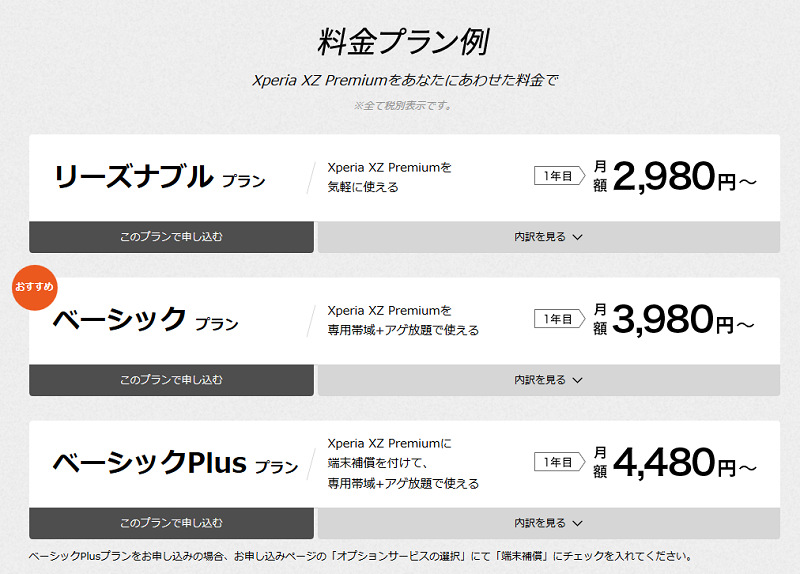The width and height of the screenshot is (800, 574).
Task: Select the ベーシックPlus plan title
Action: [175, 463]
